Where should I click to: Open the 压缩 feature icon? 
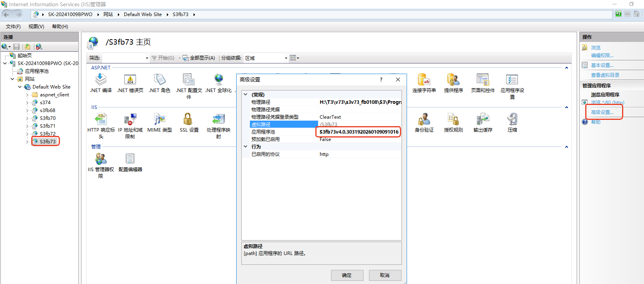[x=512, y=119]
